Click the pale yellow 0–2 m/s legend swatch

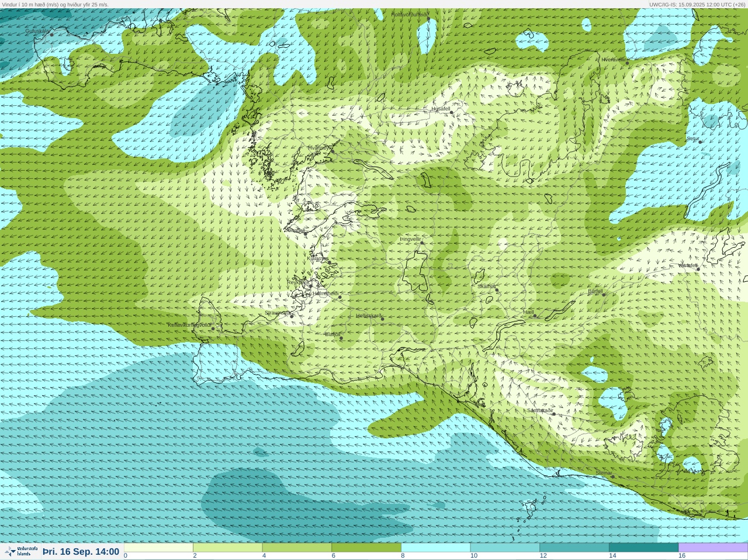pyautogui.click(x=158, y=548)
